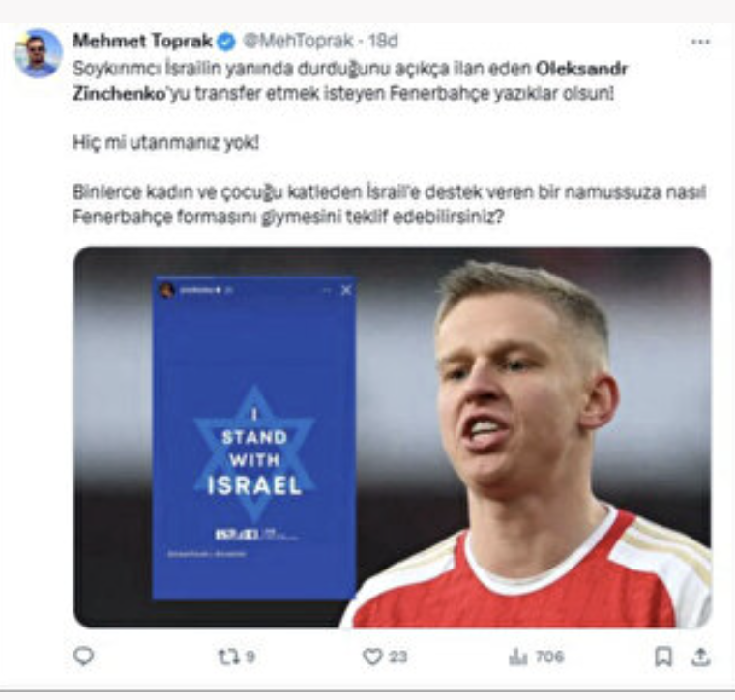Click the story's small profile avatar
The width and height of the screenshot is (735, 700).
pos(166,290)
